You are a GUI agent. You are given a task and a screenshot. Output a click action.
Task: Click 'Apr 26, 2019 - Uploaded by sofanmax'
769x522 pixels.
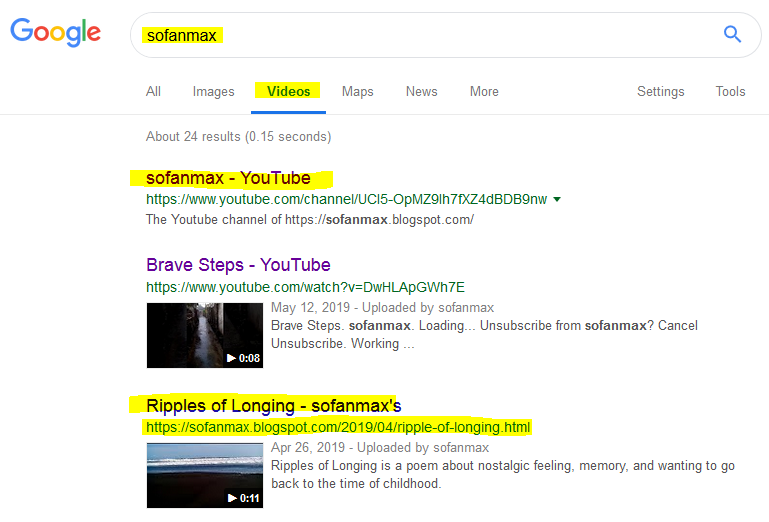pyautogui.click(x=380, y=447)
